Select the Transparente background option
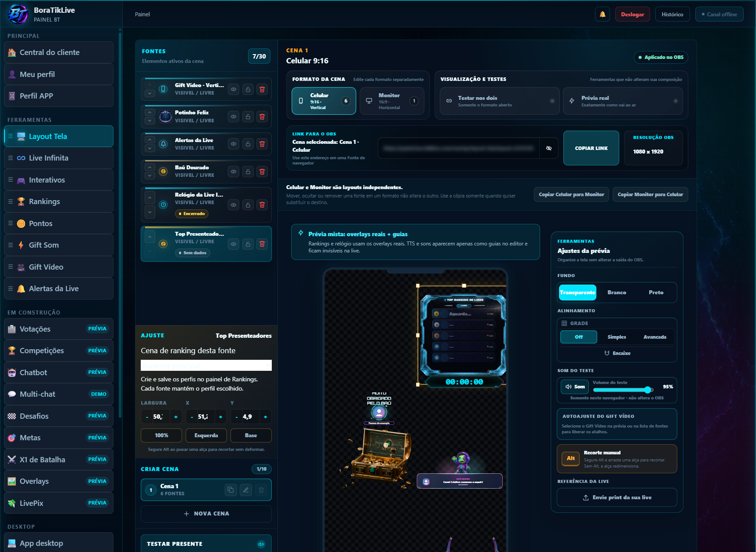This screenshot has width=756, height=552. tap(577, 292)
